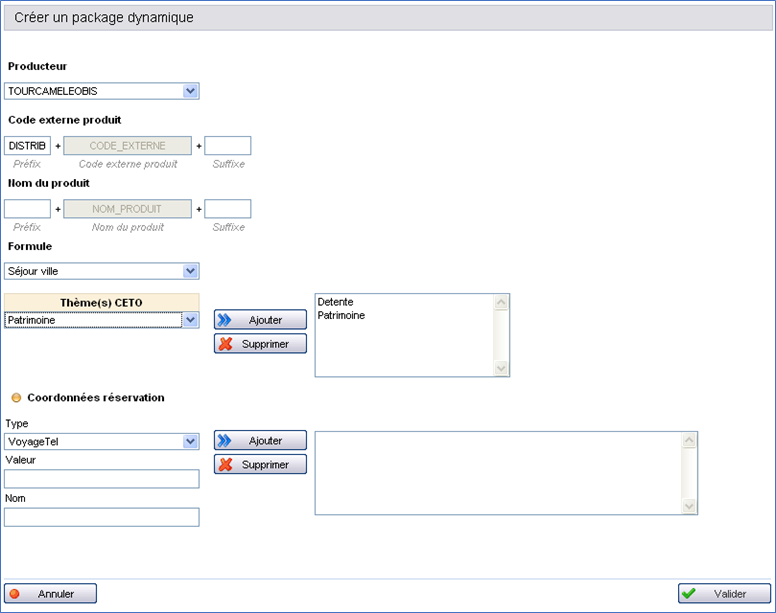Select Detente in the themes list

[x=336, y=302]
